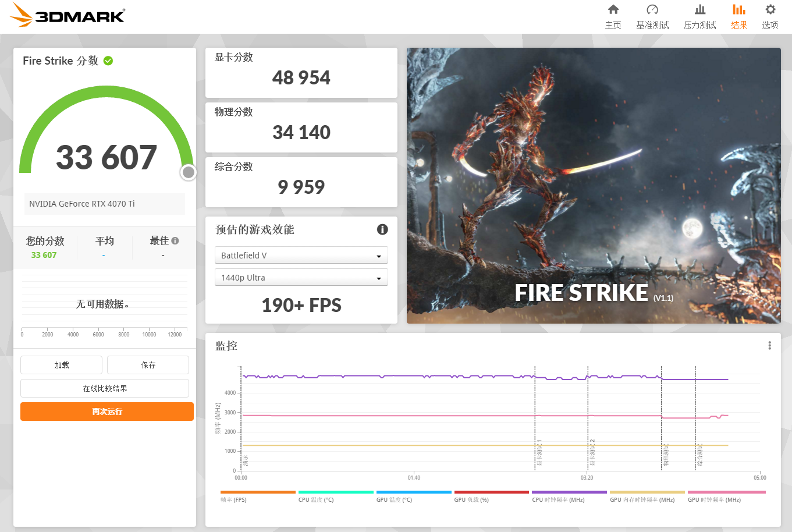This screenshot has width=792, height=532.
Task: Click the graphics test 1 (显卡测试 1) marker line
Action: coord(535,418)
